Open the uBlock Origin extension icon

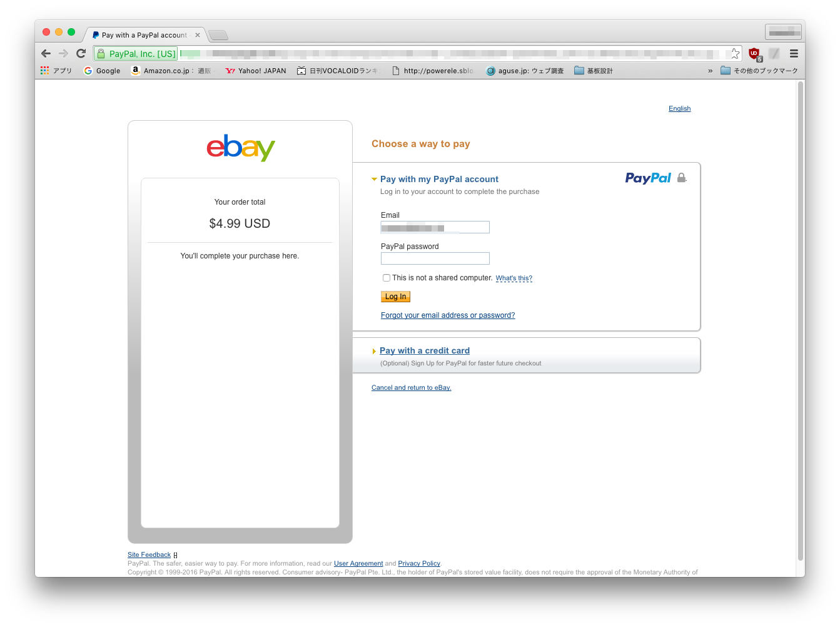click(x=754, y=54)
